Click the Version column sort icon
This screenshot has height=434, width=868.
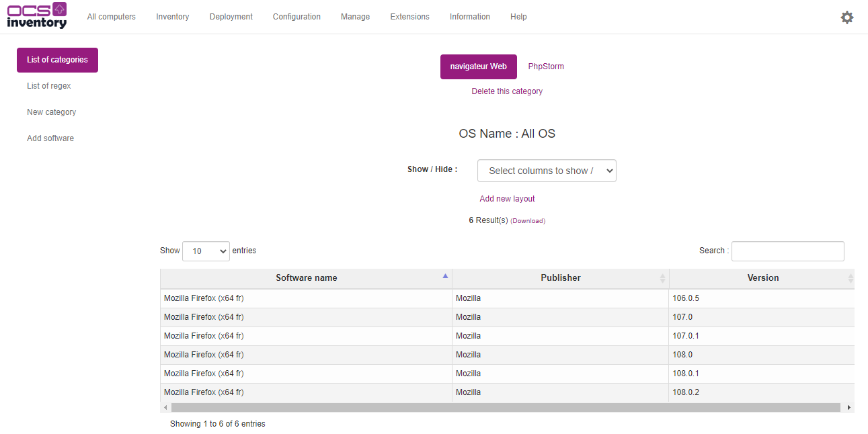851,278
